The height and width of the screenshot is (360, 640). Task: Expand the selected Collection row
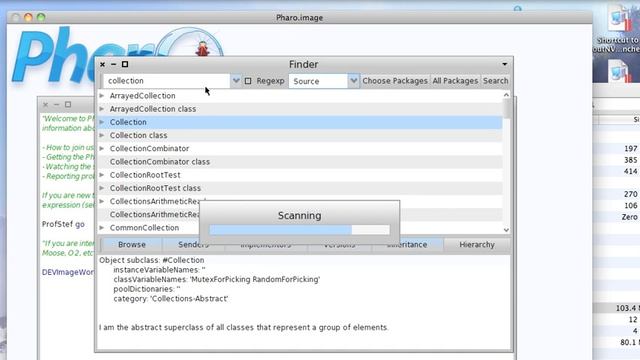pyautogui.click(x=102, y=122)
